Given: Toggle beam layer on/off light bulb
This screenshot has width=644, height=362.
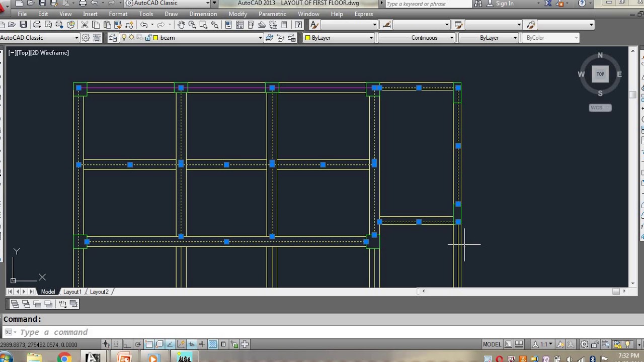Looking at the screenshot, I should (124, 38).
